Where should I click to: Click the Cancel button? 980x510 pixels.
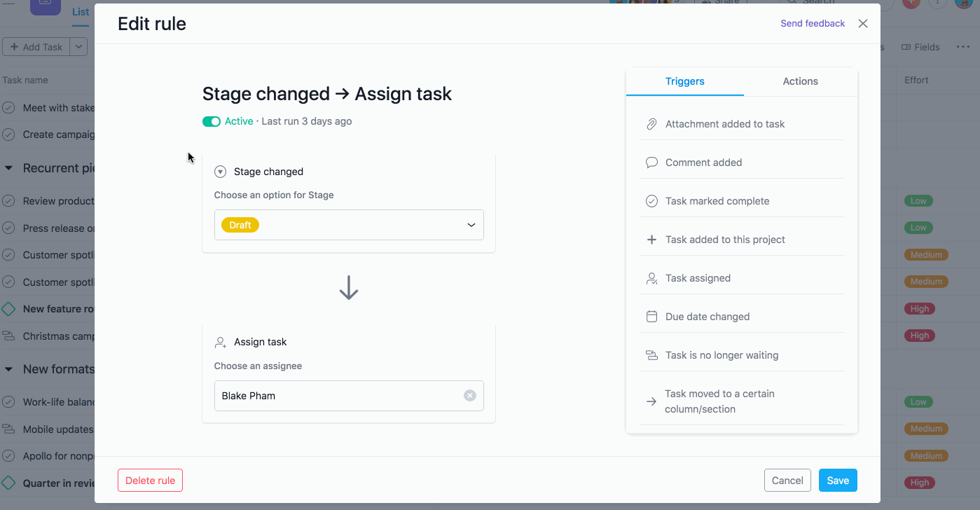point(787,481)
